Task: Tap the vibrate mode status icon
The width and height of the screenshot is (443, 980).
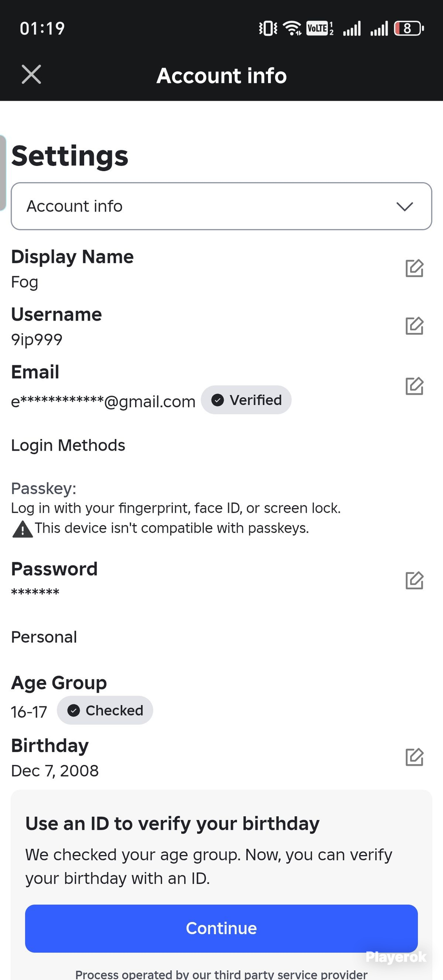Action: pos(268,28)
